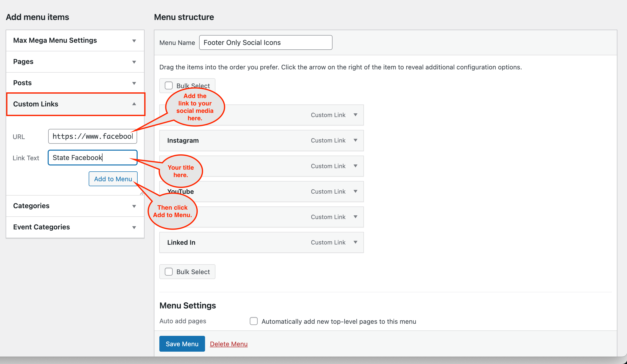Viewport: 627px width, 364px height.
Task: Check the bottom Bulk Select checkbox
Action: coord(169,272)
